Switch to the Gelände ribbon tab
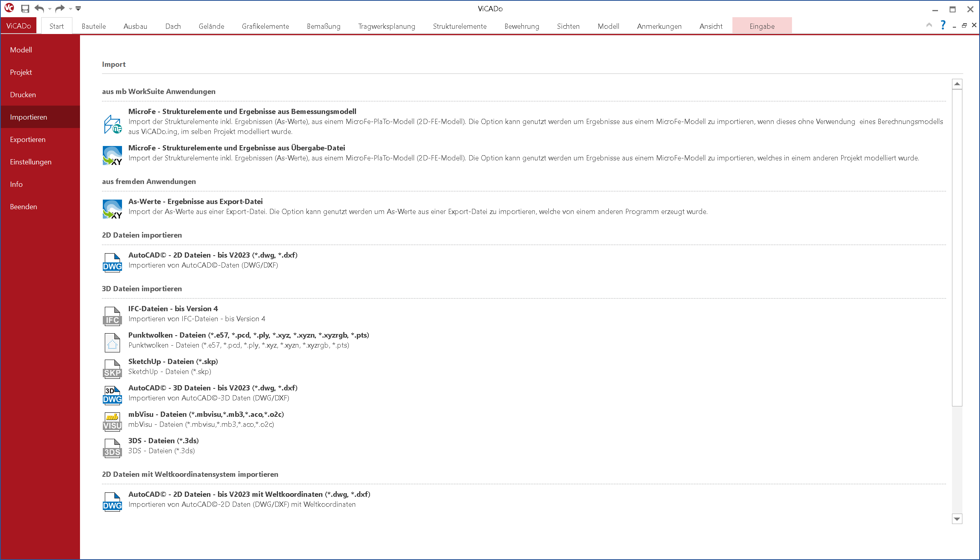980x560 pixels. [211, 26]
